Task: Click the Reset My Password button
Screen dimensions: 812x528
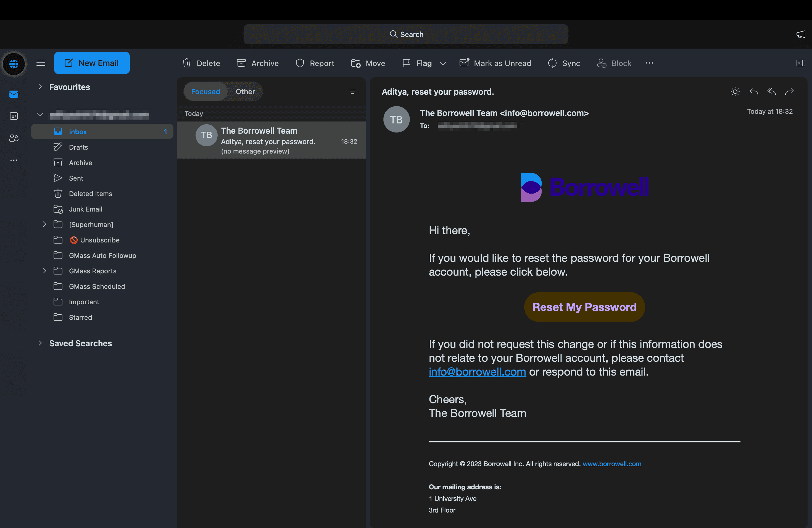Action: click(x=584, y=307)
